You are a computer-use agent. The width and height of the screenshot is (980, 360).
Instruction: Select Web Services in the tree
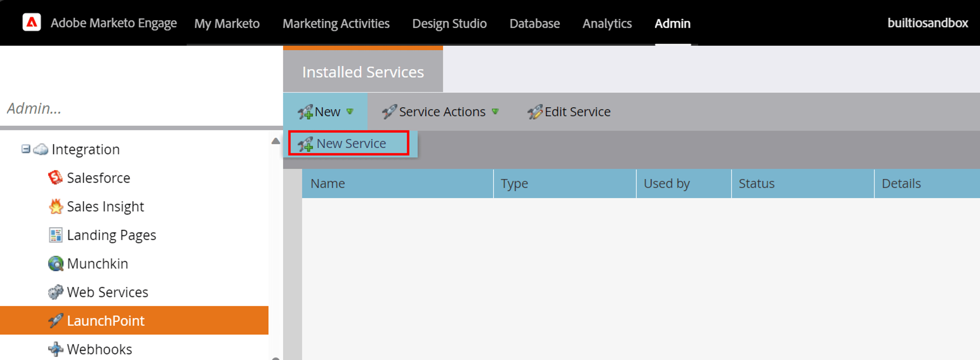click(x=107, y=292)
